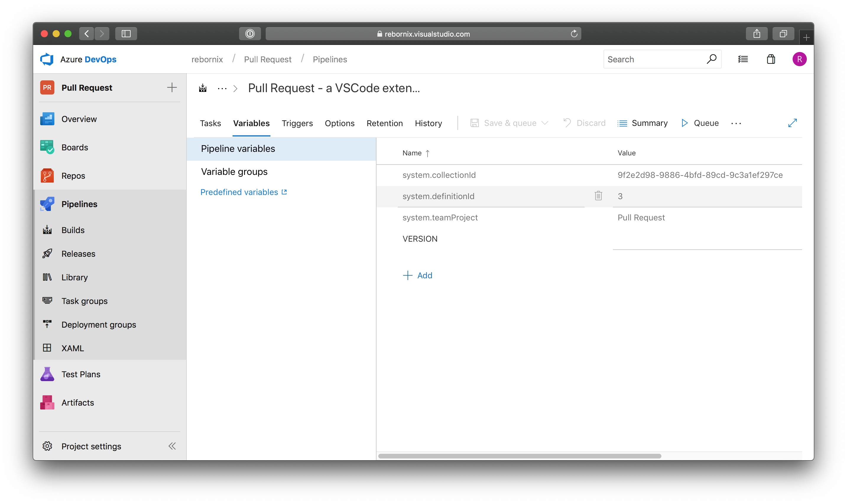
Task: Open the marketplace shopping bag icon
Action: coord(771,59)
